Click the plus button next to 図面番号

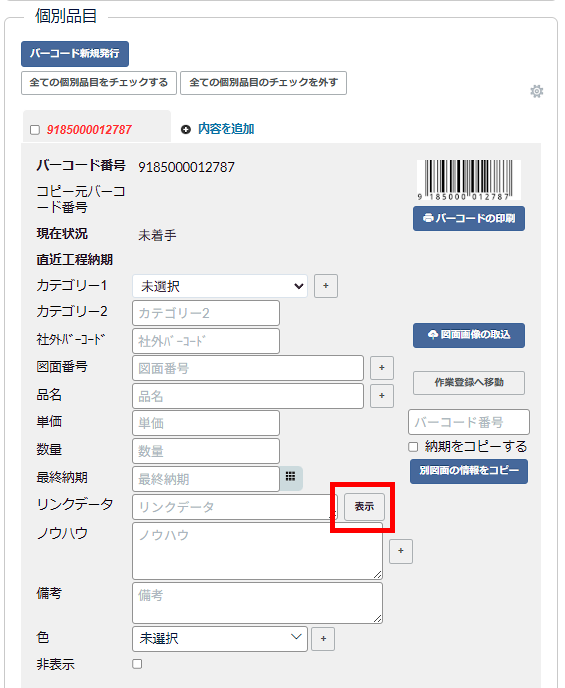click(x=382, y=368)
